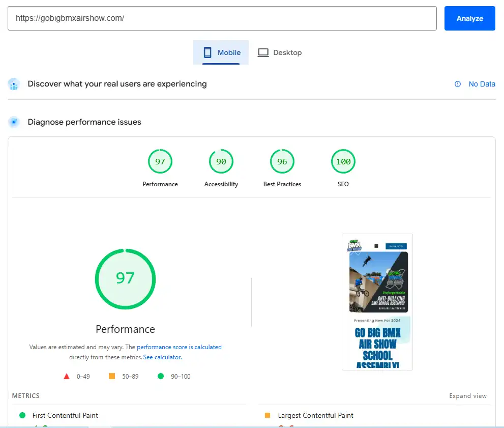Open the 'See calculator' link
The width and height of the screenshot is (504, 428).
coord(162,357)
